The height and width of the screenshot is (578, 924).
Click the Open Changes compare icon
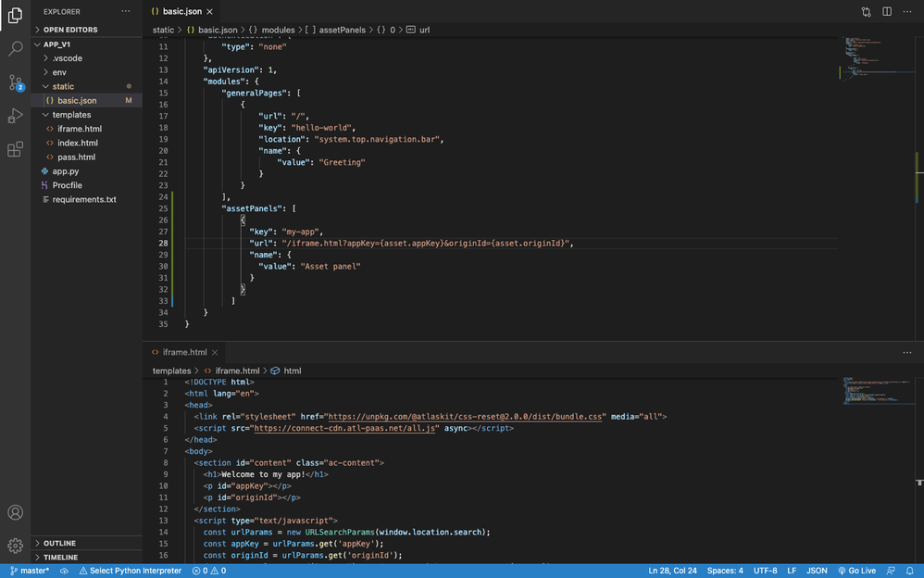pyautogui.click(x=866, y=11)
